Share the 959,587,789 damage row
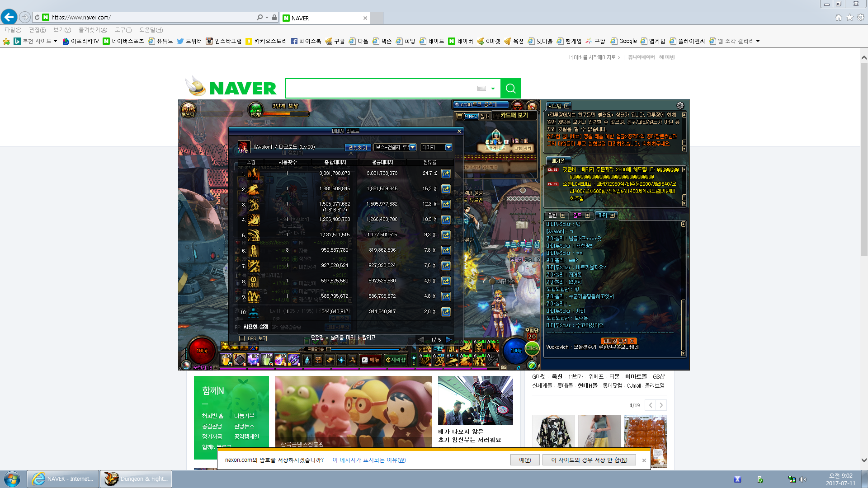Screen dimensions: 868x488 coord(446,250)
